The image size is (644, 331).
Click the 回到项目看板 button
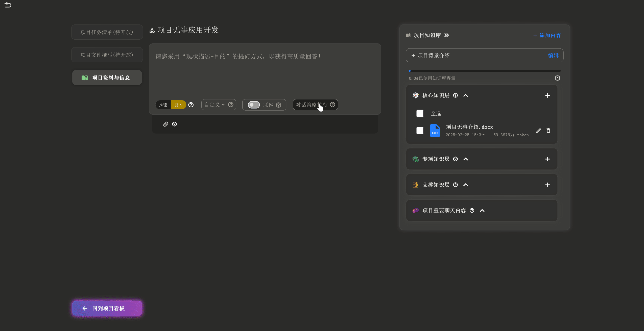[x=107, y=308]
